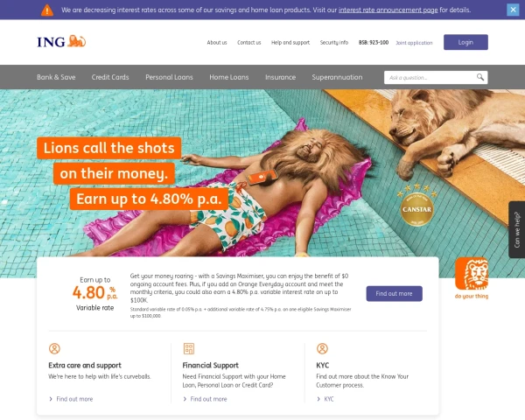This screenshot has width=525, height=420.
Task: Click the Canstar gold award badge
Action: [x=416, y=206]
